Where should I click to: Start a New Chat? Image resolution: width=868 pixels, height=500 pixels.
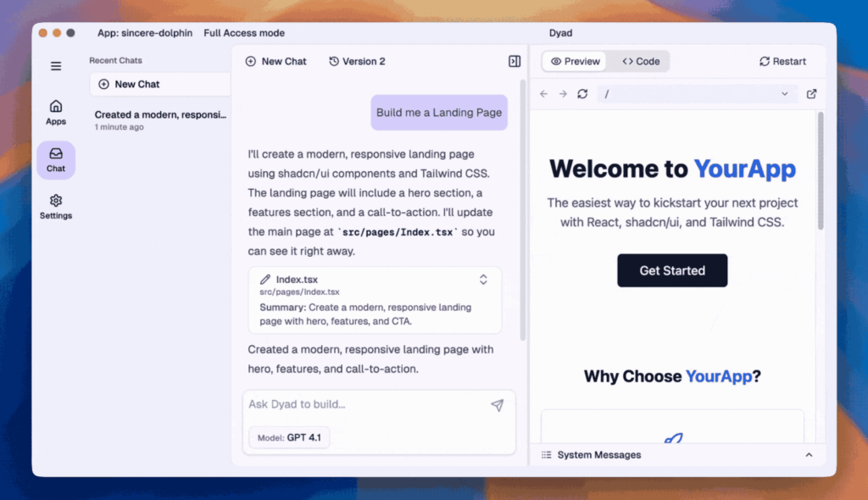pos(275,61)
